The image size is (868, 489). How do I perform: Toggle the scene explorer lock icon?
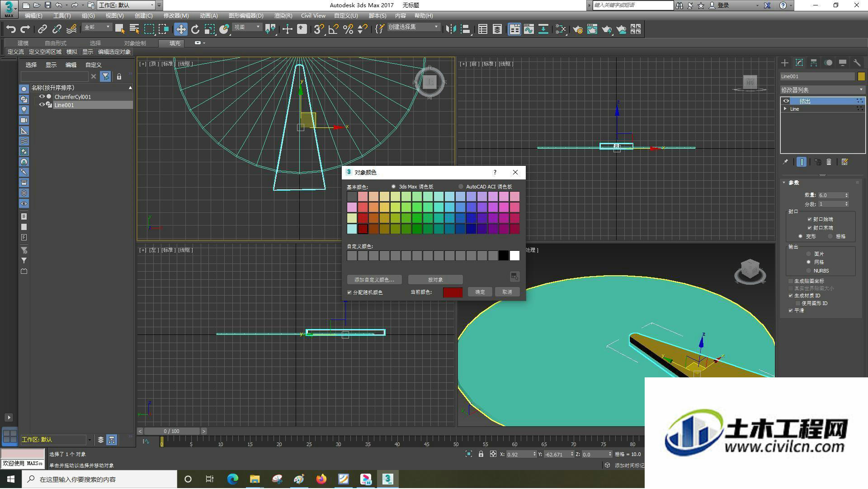coord(119,76)
